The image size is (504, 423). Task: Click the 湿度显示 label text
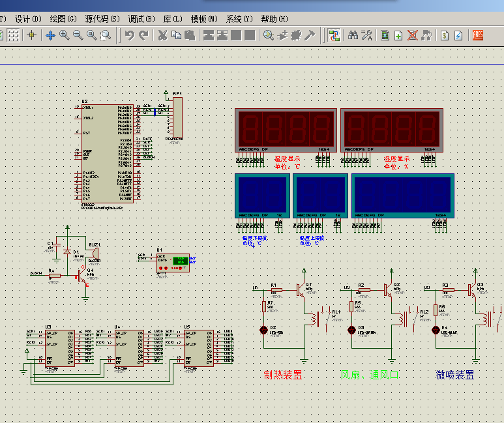point(396,159)
